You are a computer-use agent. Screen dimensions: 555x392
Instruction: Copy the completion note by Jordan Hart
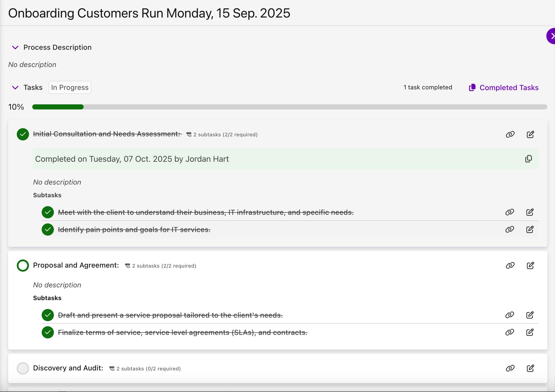click(528, 159)
